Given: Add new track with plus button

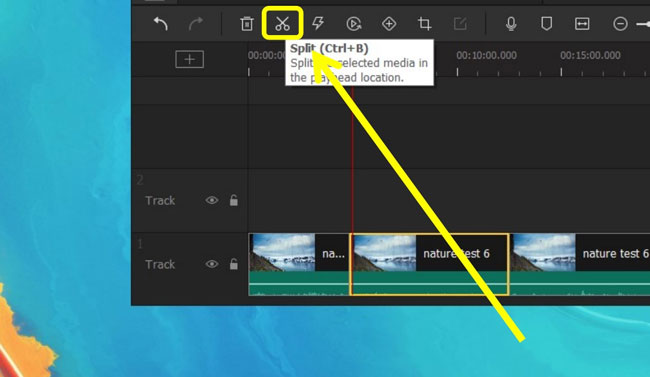Looking at the screenshot, I should (x=189, y=59).
